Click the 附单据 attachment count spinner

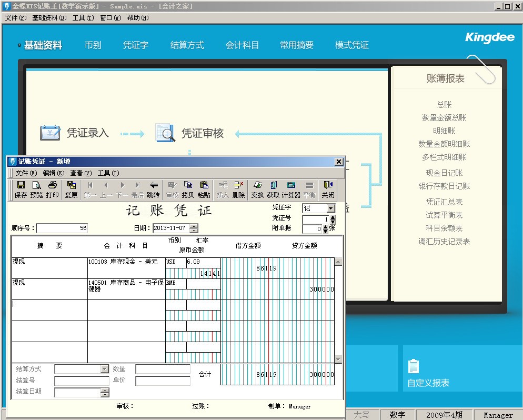[326, 229]
